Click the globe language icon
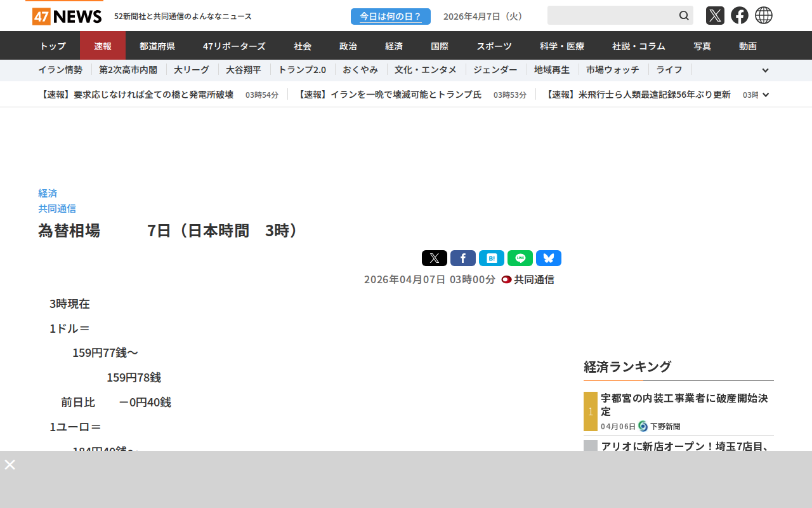Viewport: 812px width, 508px height. click(764, 16)
